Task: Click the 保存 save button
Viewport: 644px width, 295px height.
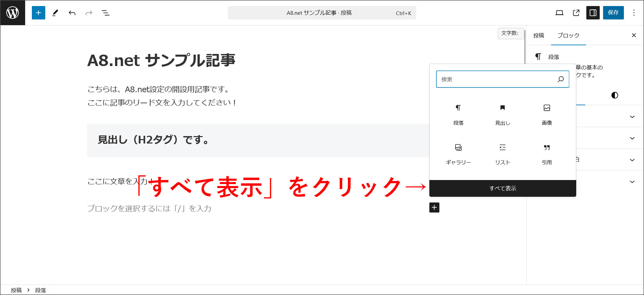Action: click(x=613, y=13)
